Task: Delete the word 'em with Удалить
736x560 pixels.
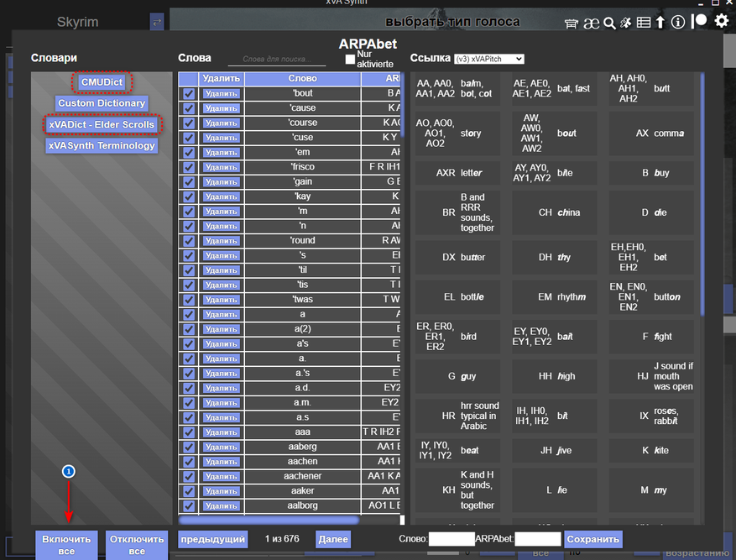Action: click(221, 153)
